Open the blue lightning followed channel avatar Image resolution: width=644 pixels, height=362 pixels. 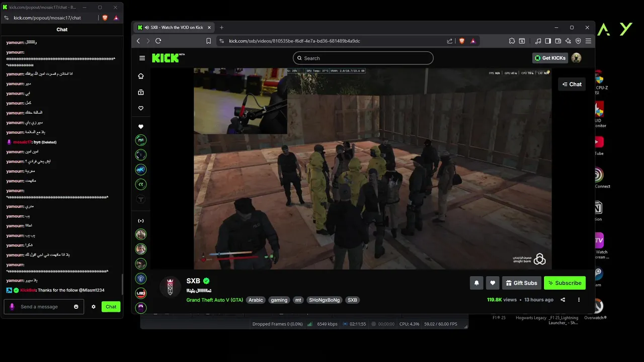click(x=141, y=169)
